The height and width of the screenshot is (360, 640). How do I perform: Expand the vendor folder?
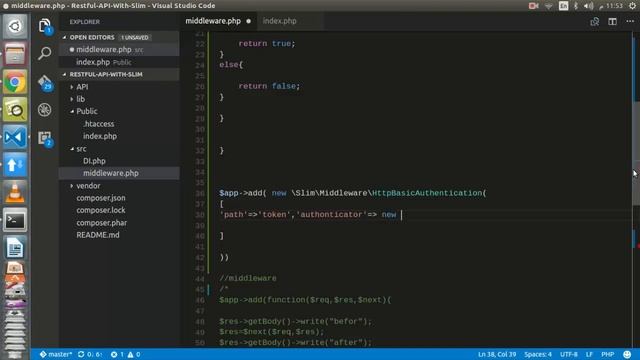tap(88, 186)
